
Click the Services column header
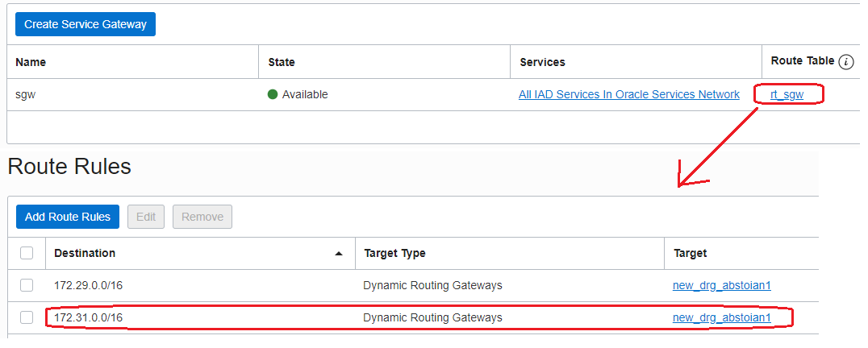(x=542, y=62)
